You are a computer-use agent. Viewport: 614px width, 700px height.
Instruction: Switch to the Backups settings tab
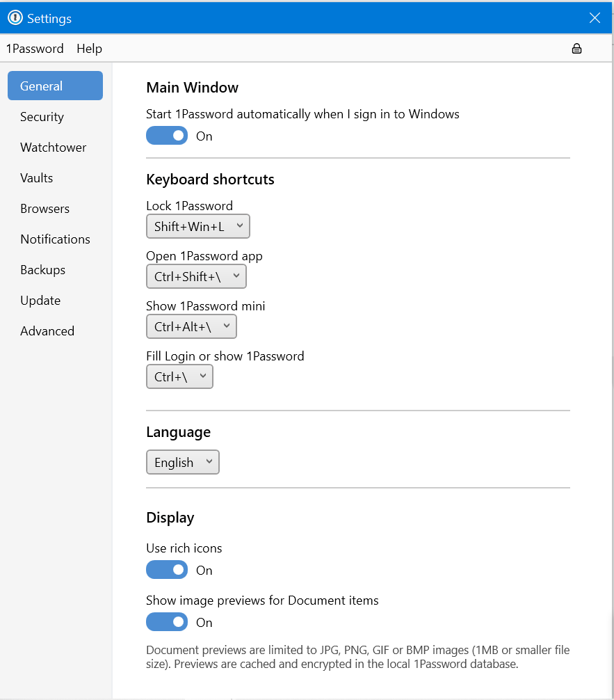[x=43, y=270]
